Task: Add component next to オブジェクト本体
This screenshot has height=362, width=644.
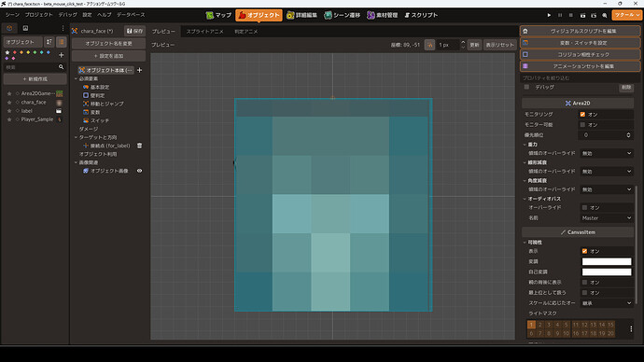Action: [x=140, y=70]
